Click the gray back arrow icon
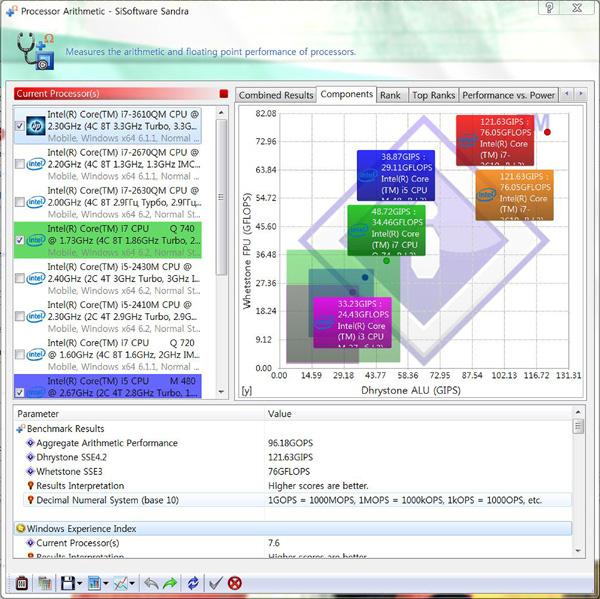 pos(151,583)
